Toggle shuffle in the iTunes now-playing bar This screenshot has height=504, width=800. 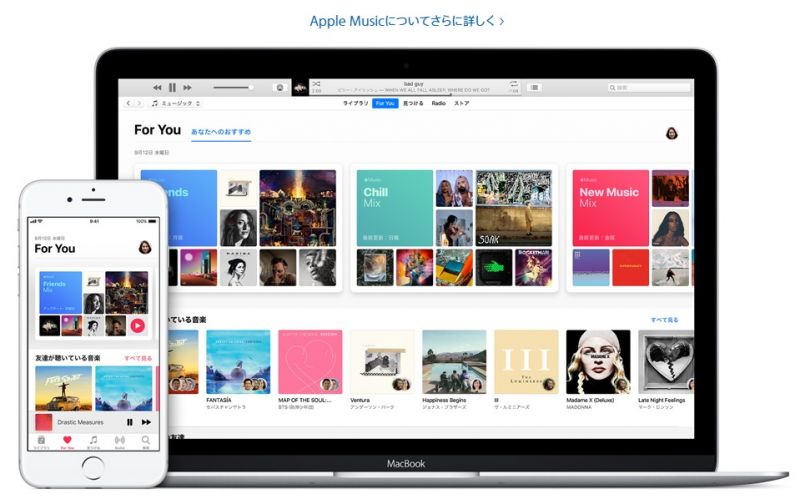316,84
